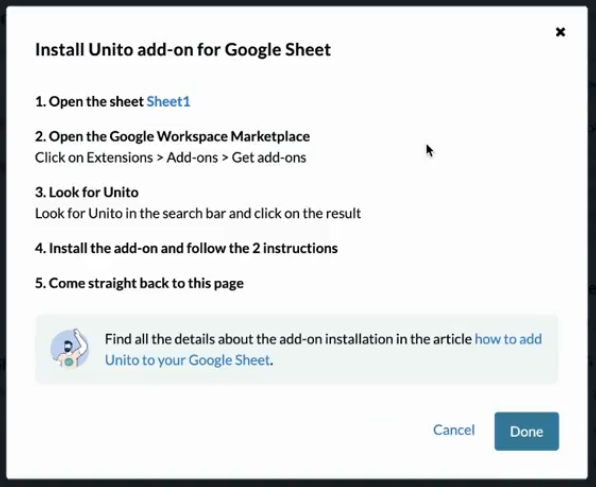Image resolution: width=596 pixels, height=487 pixels.
Task: Click the mouse cursor arrow on the dialog
Action: 430,151
